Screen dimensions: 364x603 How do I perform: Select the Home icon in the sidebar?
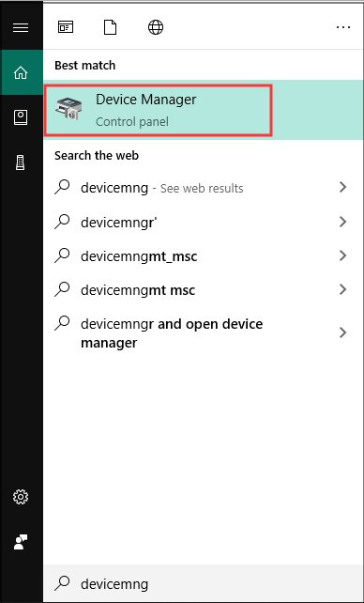21,72
